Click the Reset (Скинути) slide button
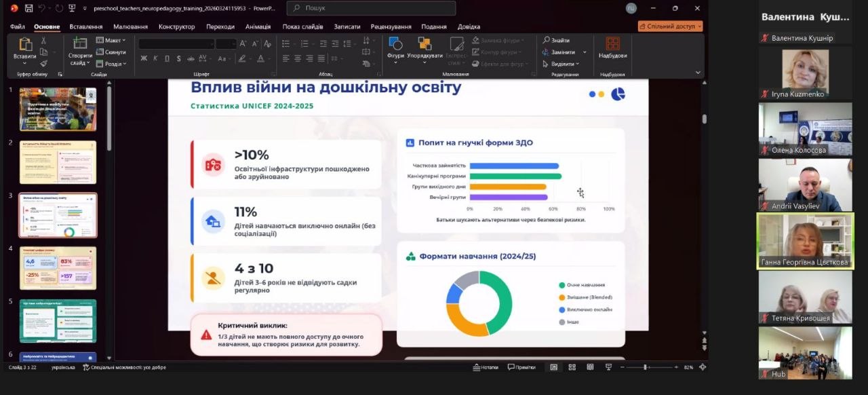This screenshot has width=868, height=395. pyautogui.click(x=112, y=52)
